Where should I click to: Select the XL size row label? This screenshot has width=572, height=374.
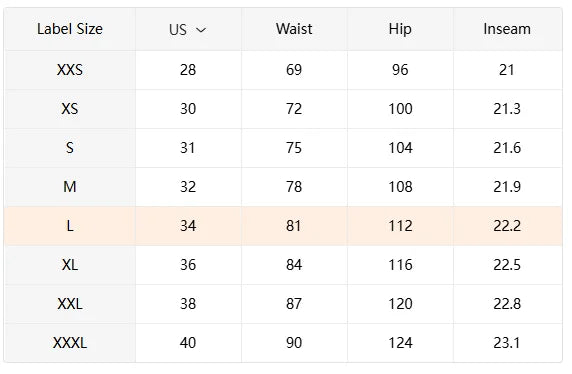(x=70, y=265)
